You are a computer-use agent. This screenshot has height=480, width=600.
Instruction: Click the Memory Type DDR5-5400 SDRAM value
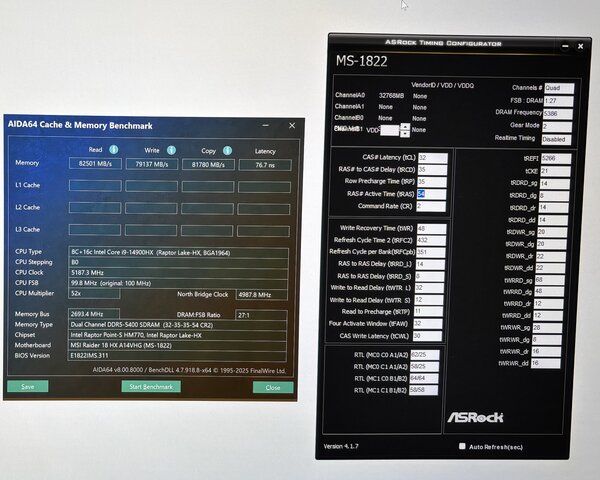coord(178,325)
